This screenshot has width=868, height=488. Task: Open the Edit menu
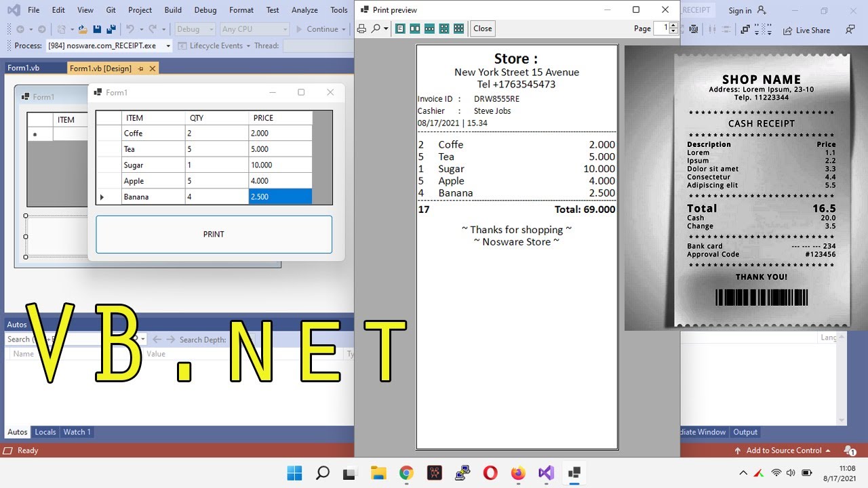click(58, 10)
